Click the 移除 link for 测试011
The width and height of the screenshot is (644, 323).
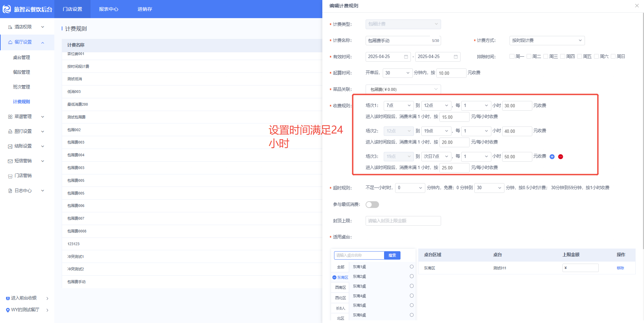(620, 268)
